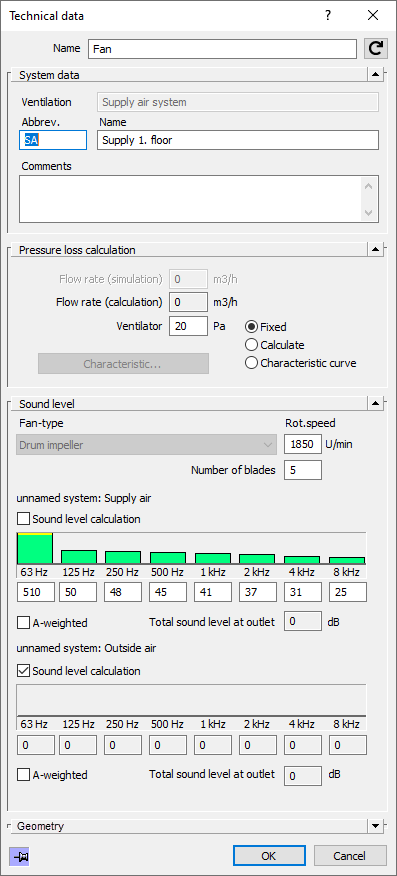Click the 500 Hz field showing 45
The width and height of the screenshot is (397, 876).
coord(168,592)
